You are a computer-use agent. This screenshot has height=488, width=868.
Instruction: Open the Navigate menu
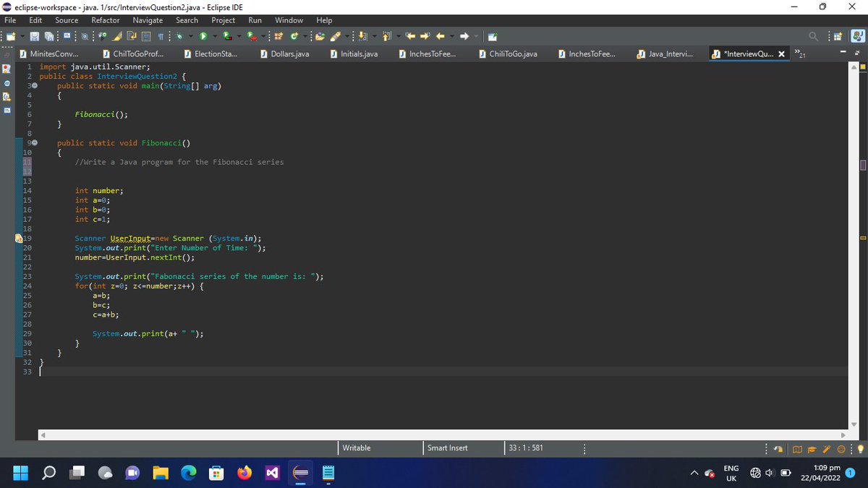[148, 20]
